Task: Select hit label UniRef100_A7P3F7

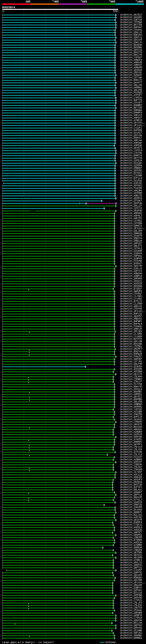Action: (x=131, y=95)
